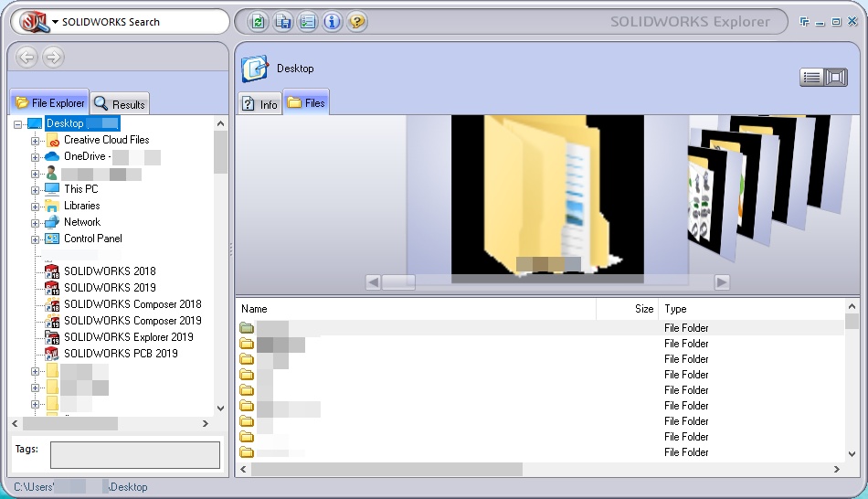The height and width of the screenshot is (499, 868).
Task: Expand the Libraries node
Action: tap(35, 207)
